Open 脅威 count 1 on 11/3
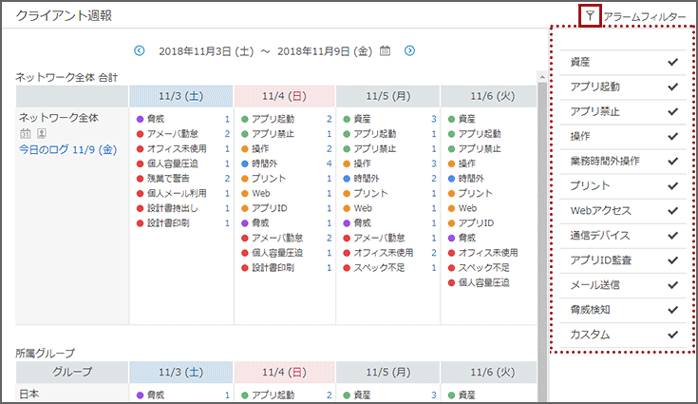Image resolution: width=698 pixels, height=404 pixels. 227,119
